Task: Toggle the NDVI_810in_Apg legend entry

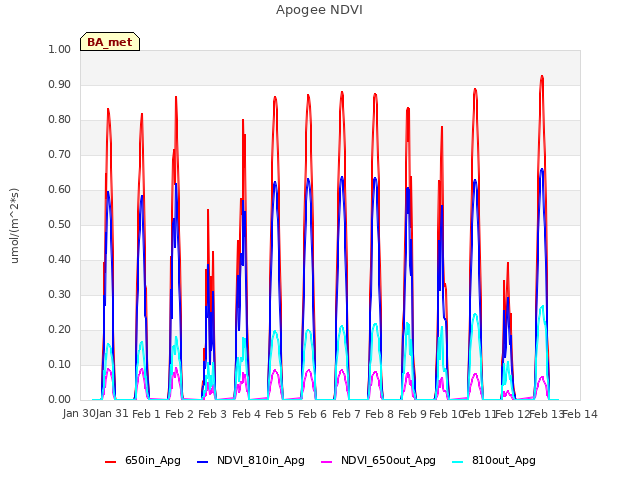Action: point(251,461)
